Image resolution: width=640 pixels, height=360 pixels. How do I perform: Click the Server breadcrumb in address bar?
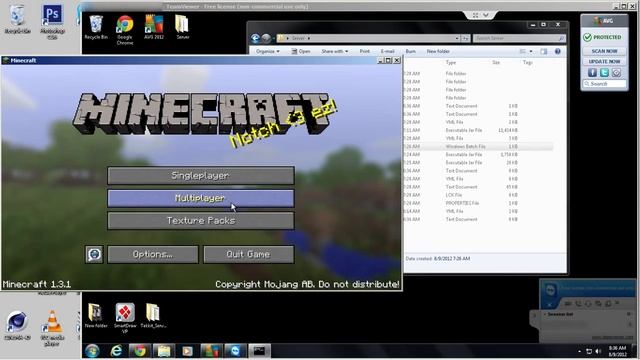[298, 38]
